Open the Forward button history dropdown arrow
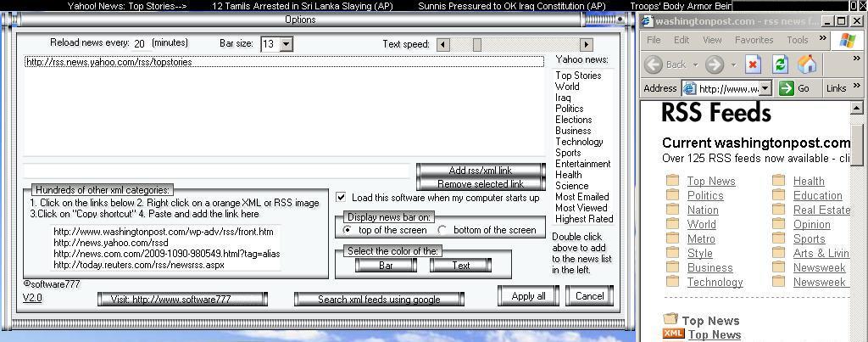The width and height of the screenshot is (868, 342). coord(733,64)
